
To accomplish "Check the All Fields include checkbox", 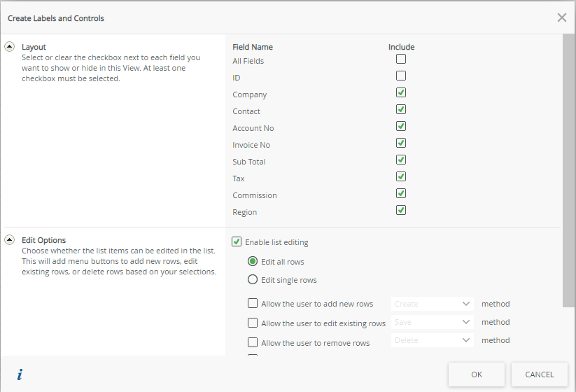I will (x=401, y=59).
